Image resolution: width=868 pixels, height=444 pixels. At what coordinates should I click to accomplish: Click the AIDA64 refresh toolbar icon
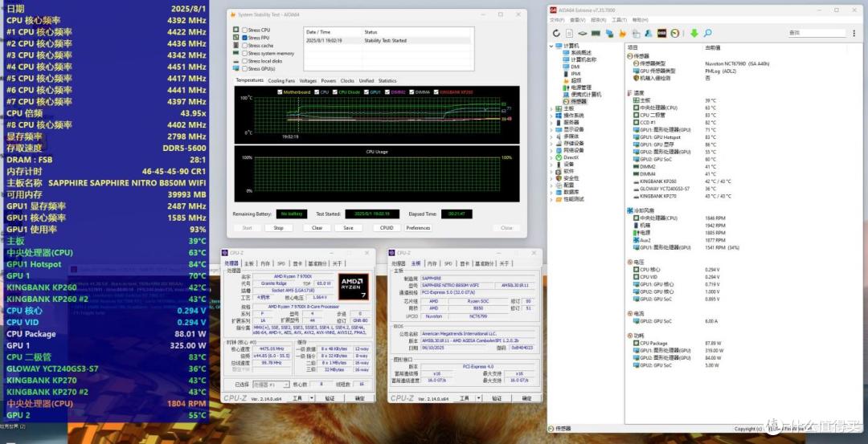[x=556, y=33]
